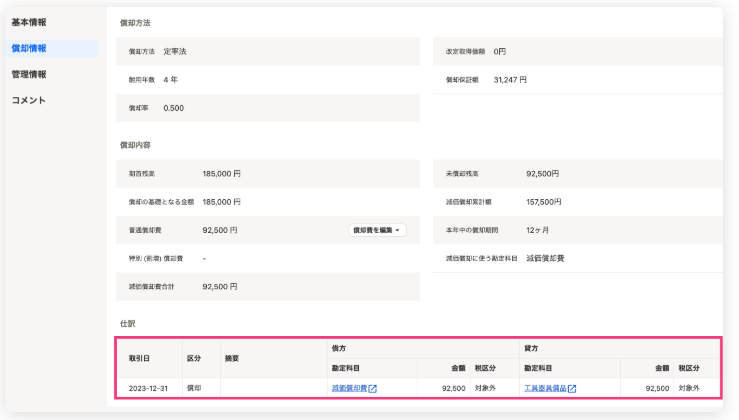Viewport: 739px width, 420px height.
Task: Click the 償却方法 value 定率法
Action: [178, 50]
